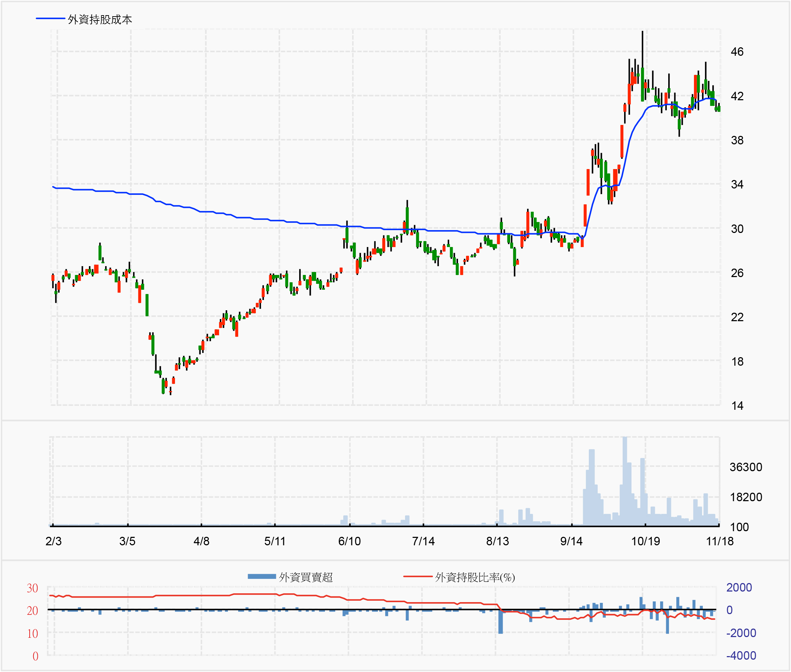This screenshot has height=672, width=791.
Task: Click the 7/14 date axis label
Action: click(x=423, y=541)
